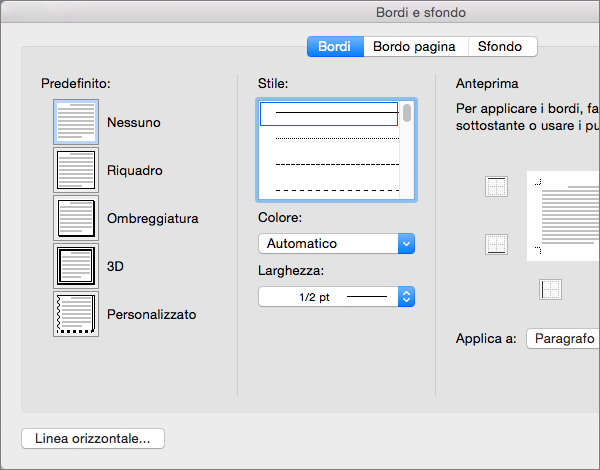This screenshot has width=600, height=470.
Task: Go to the Sfondo tab
Action: [502, 47]
